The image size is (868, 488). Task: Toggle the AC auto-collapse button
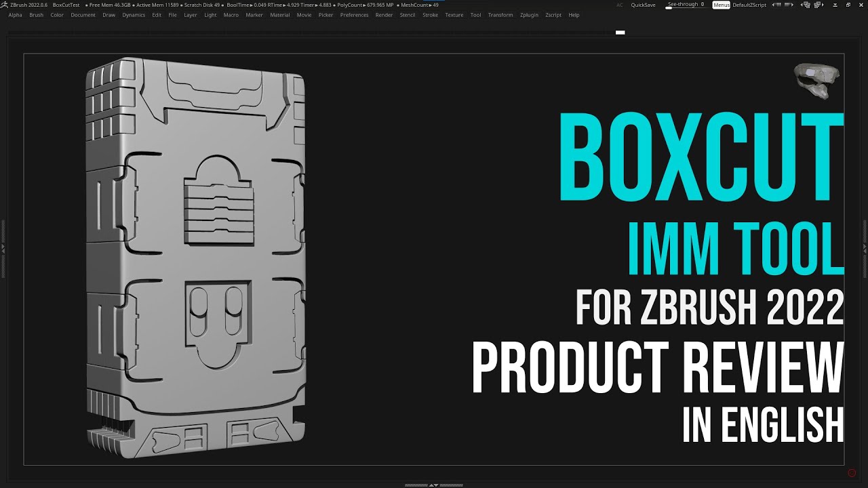click(619, 5)
